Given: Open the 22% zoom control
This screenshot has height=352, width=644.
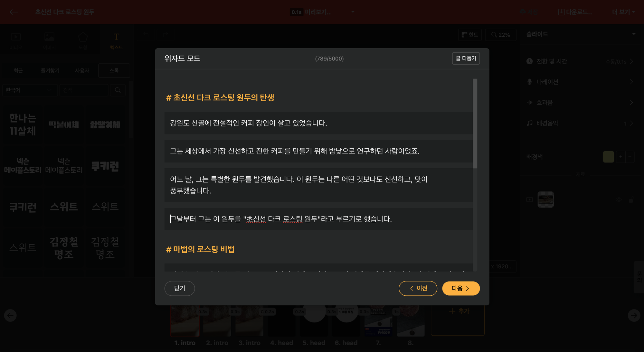Looking at the screenshot, I should click(501, 35).
